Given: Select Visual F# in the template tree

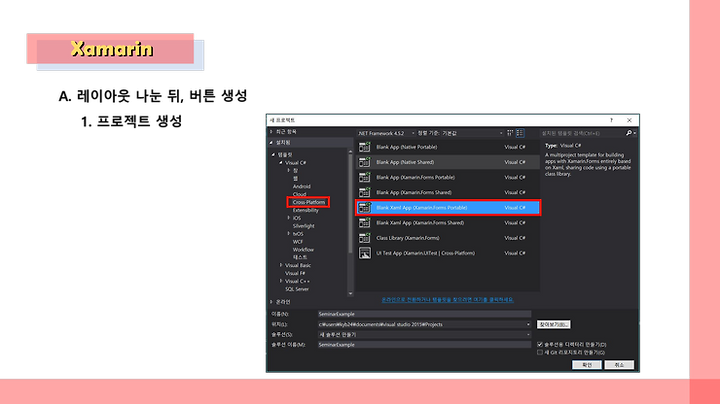Looking at the screenshot, I should pyautogui.click(x=295, y=273).
